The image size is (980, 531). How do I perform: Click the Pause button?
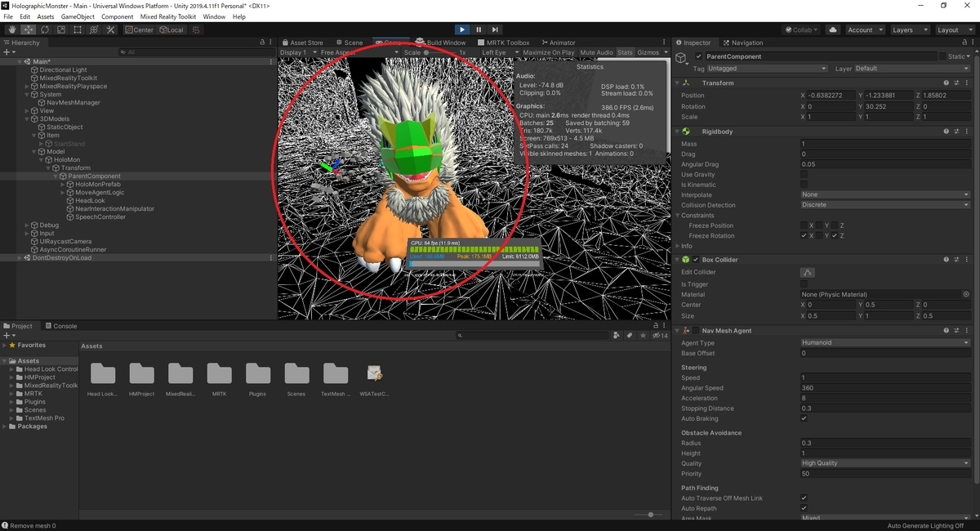coord(479,29)
